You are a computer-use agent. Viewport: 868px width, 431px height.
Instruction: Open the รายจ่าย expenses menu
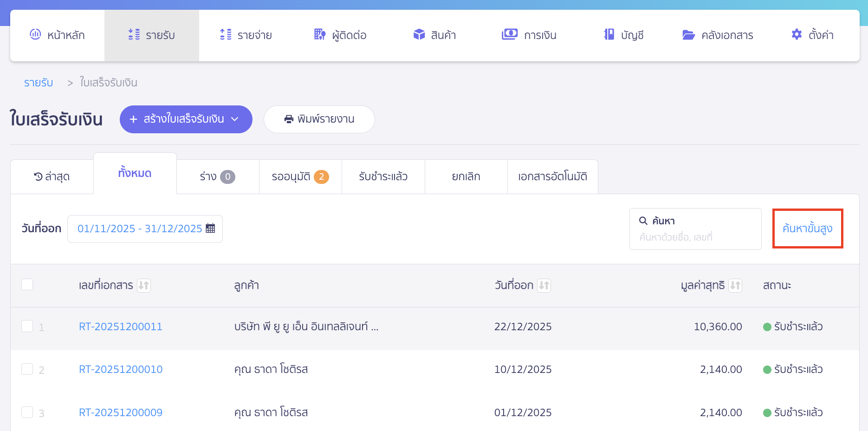pos(246,35)
